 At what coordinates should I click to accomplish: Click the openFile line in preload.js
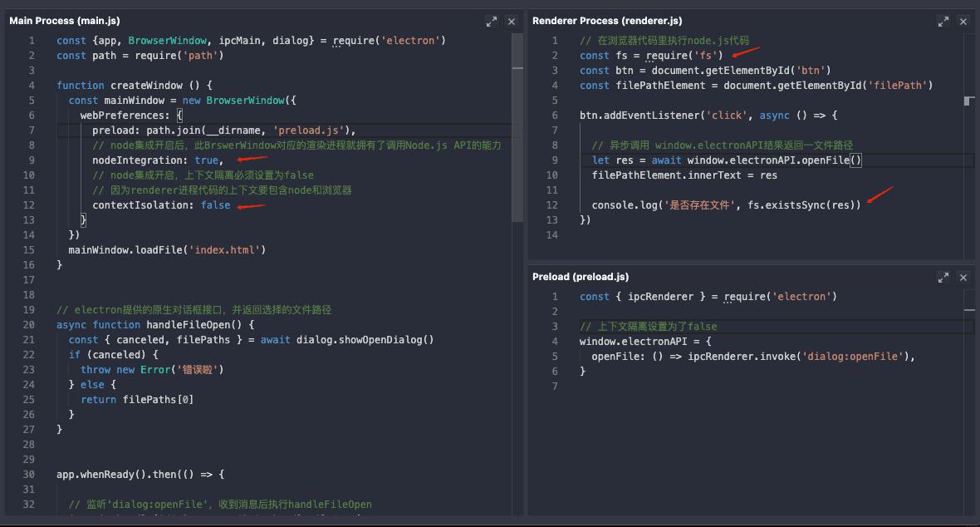point(752,357)
